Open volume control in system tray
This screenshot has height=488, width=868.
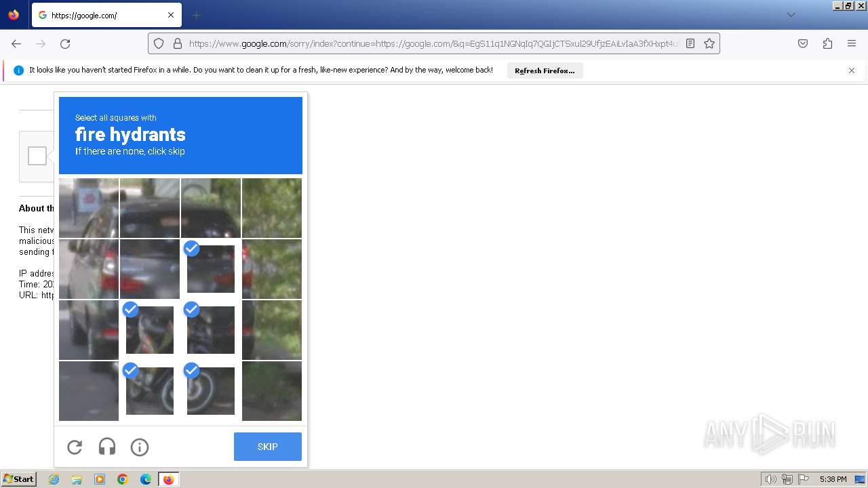(x=771, y=479)
